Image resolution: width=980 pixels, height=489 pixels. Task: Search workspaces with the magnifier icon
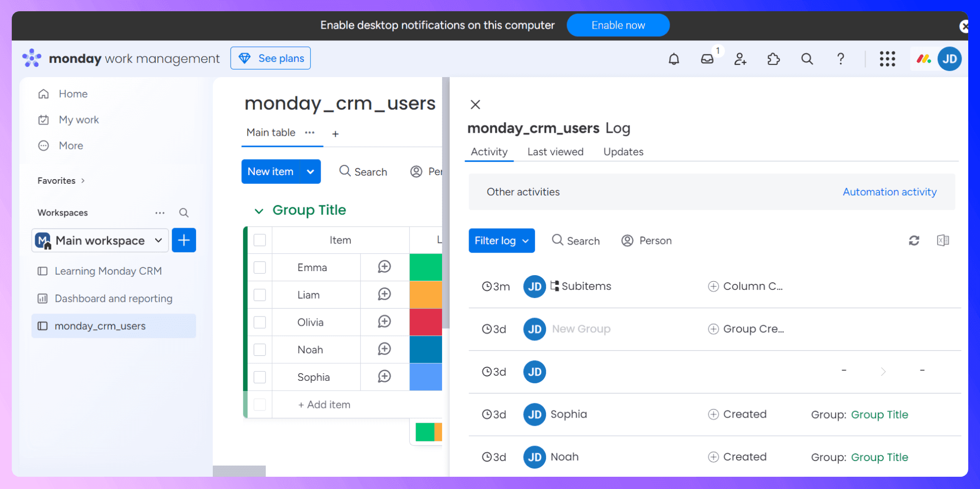pyautogui.click(x=184, y=213)
